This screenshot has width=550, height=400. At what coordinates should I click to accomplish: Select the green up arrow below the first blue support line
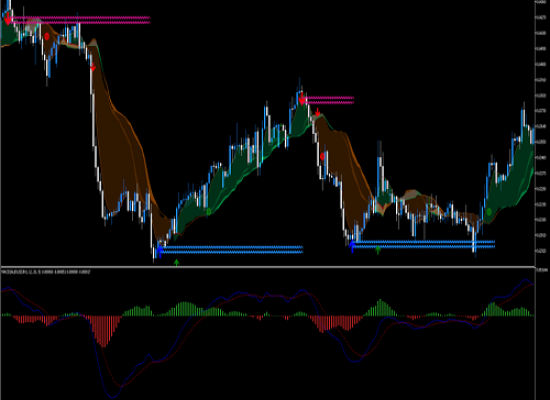tap(176, 262)
